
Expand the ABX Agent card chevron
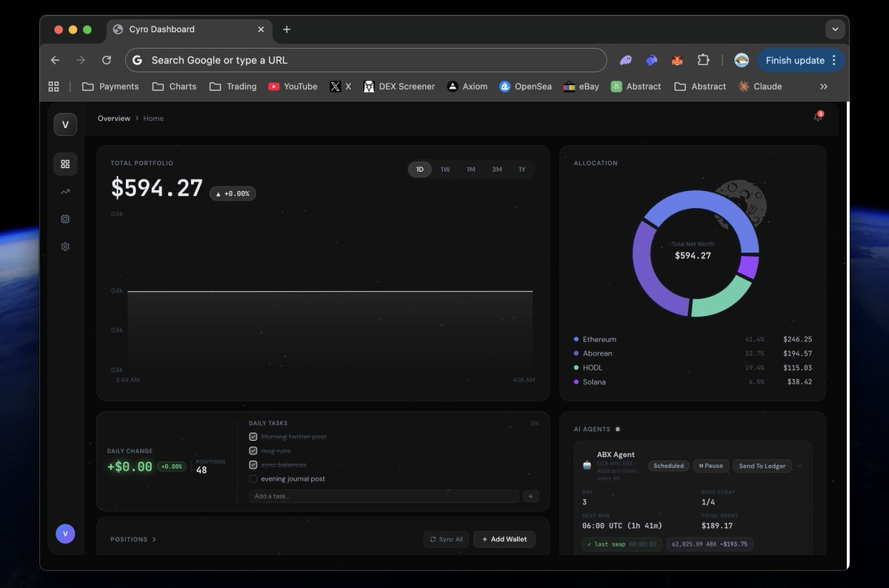800,466
